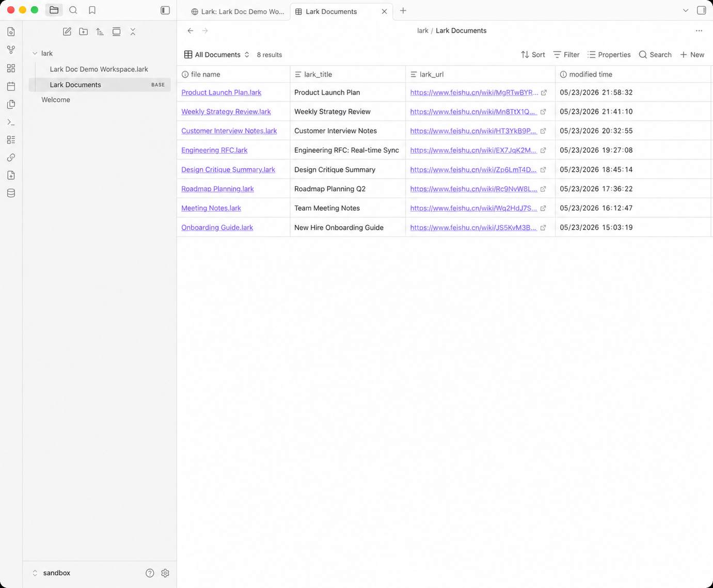
Task: Select the 'Engineering RFC: Real-time Sync' title cell
Action: click(x=348, y=150)
